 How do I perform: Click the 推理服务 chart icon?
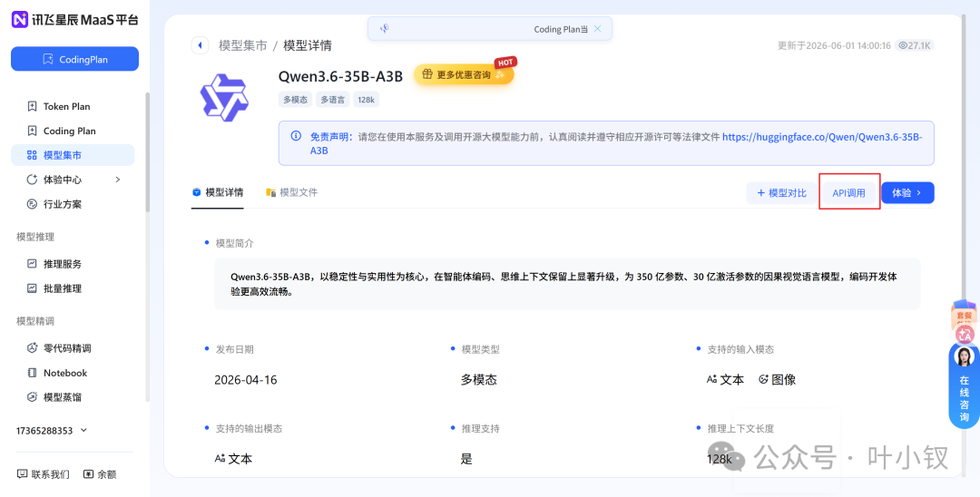(x=32, y=264)
